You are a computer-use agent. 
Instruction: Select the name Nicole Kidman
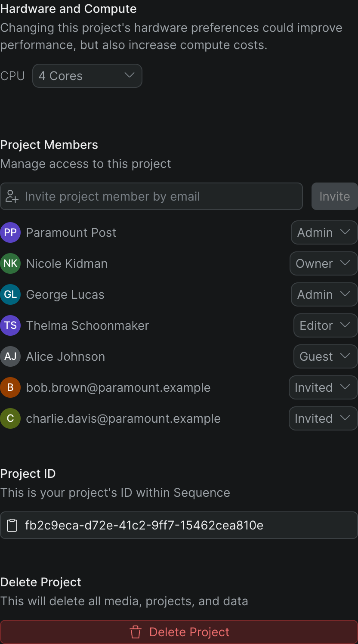point(67,263)
